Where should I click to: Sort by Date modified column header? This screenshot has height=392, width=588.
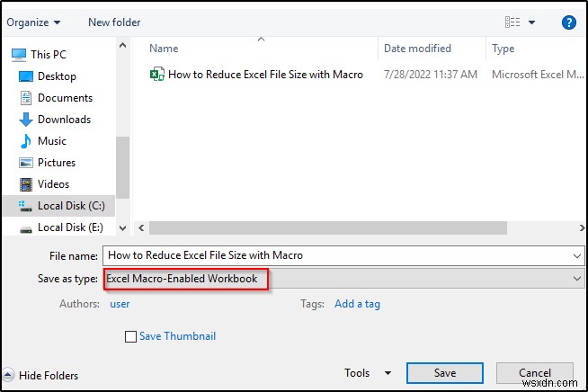[x=417, y=49]
